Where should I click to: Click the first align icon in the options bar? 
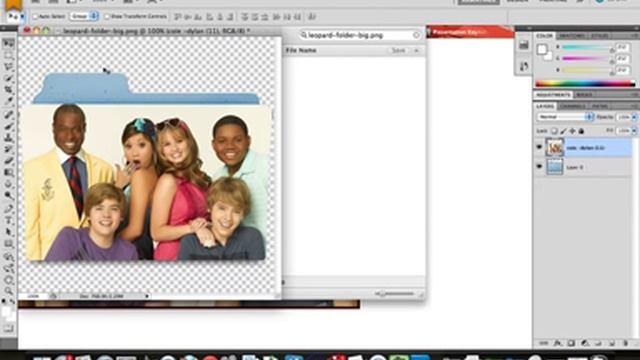pos(177,17)
